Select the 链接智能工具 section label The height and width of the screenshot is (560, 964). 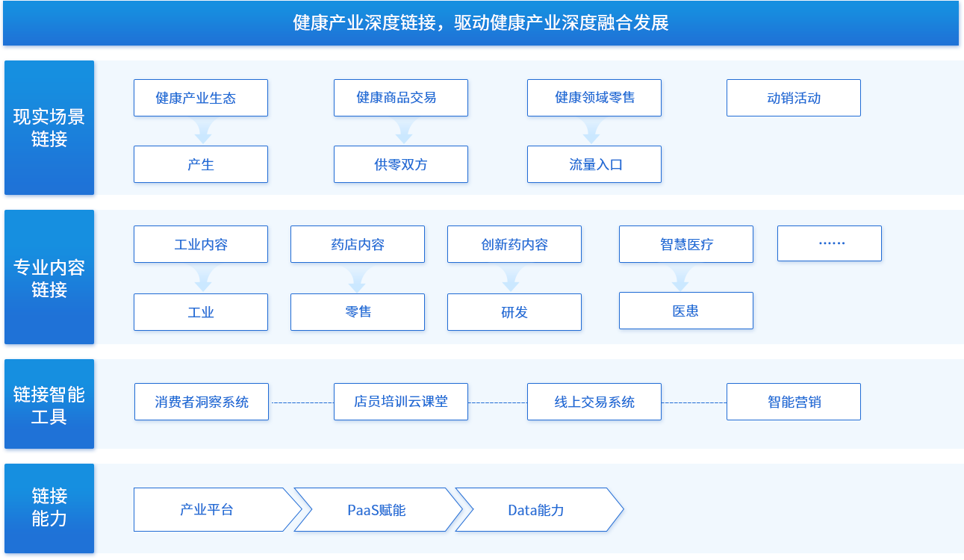pyautogui.click(x=49, y=404)
